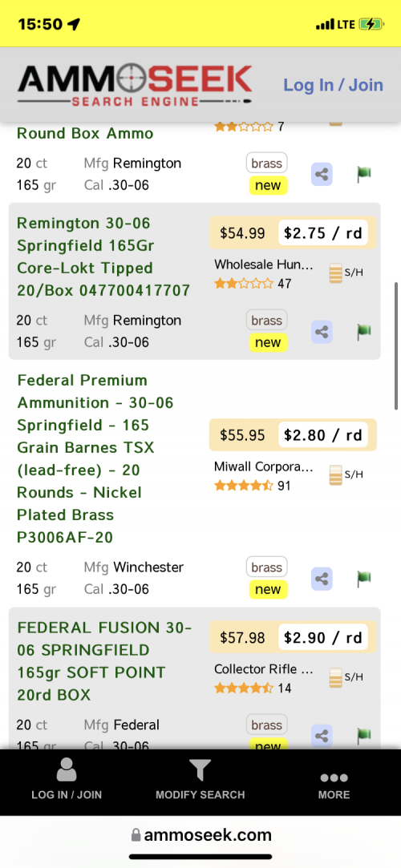Viewport: 401px width, 868px height.
Task: Tap share icon on Federal Premium Barnes TSX listing
Action: [322, 579]
